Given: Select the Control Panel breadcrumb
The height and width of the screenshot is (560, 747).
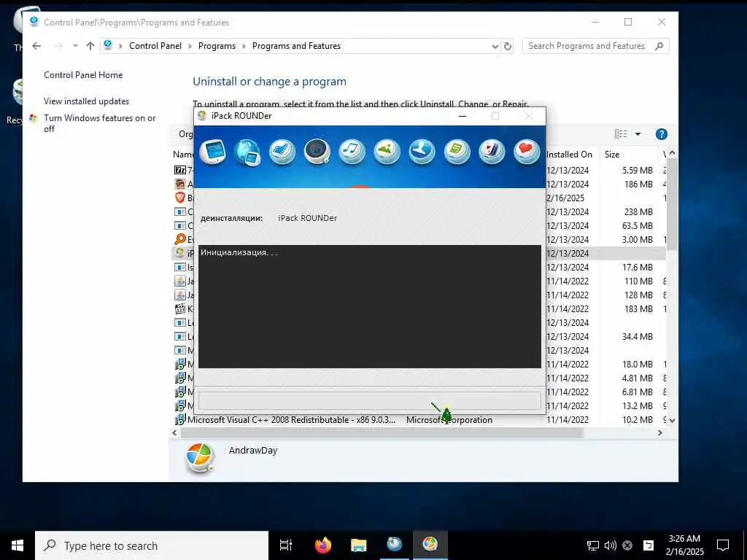Looking at the screenshot, I should (x=155, y=46).
